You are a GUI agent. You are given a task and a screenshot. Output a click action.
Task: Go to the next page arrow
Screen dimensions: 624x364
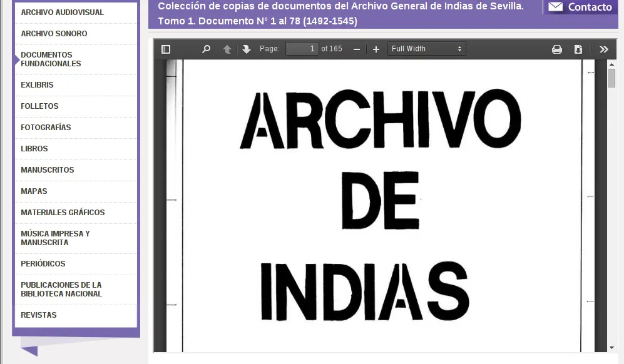click(x=247, y=49)
